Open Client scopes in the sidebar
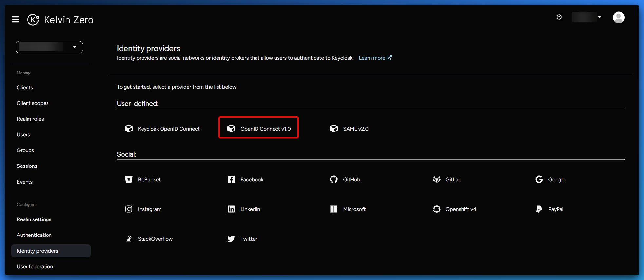This screenshot has width=644, height=280. 33,103
